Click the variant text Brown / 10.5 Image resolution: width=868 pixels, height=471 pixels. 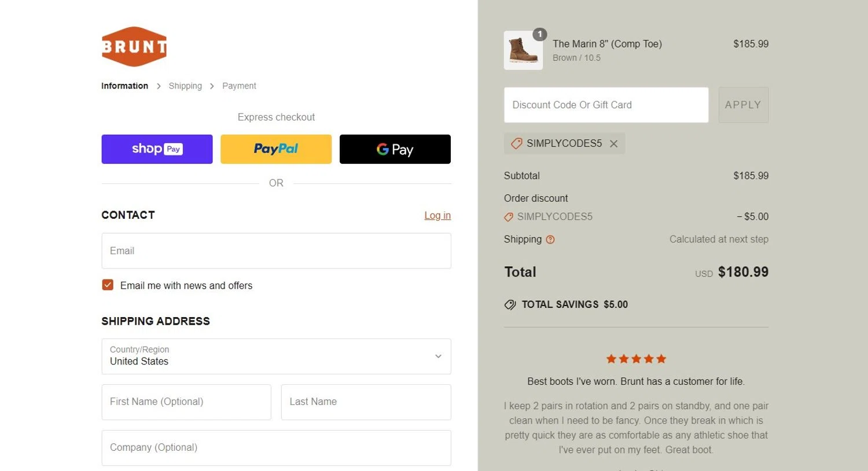(x=576, y=58)
